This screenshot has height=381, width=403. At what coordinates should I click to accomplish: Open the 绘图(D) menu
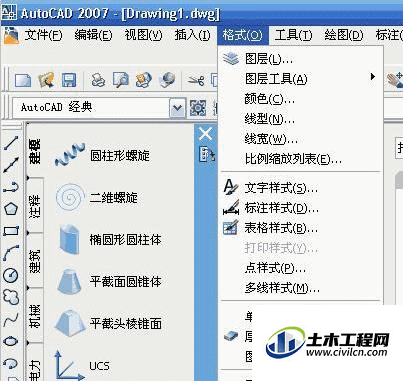pos(344,35)
